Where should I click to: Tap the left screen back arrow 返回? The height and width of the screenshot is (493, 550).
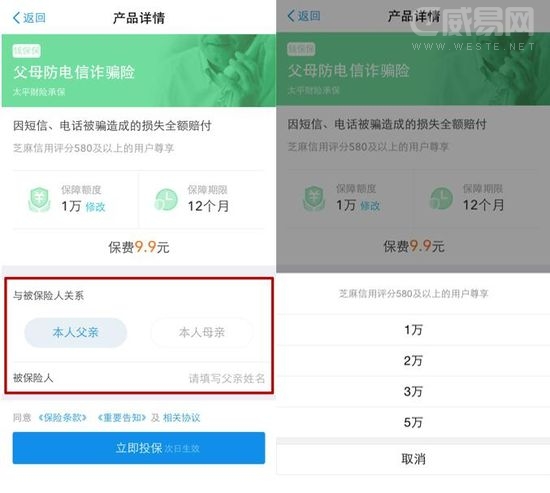tap(29, 18)
